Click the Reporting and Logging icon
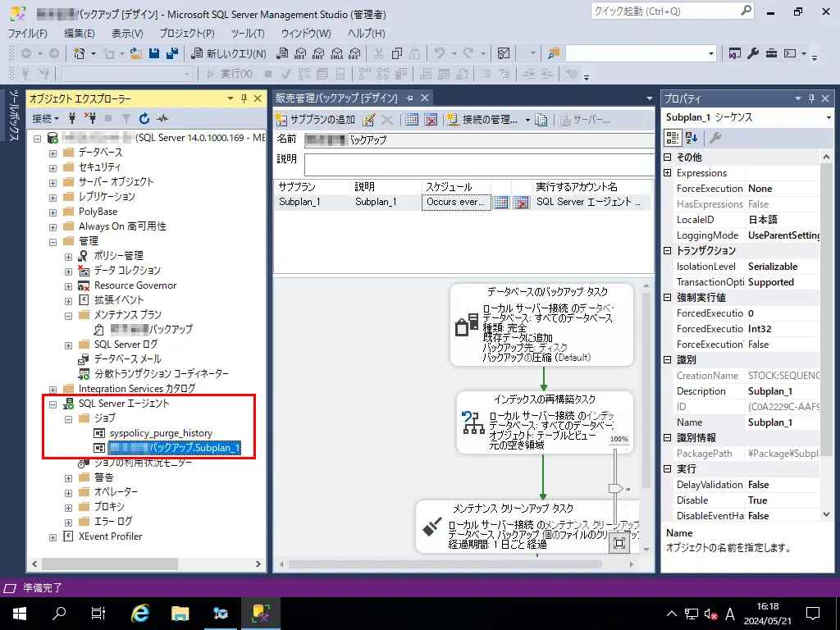 tap(541, 120)
